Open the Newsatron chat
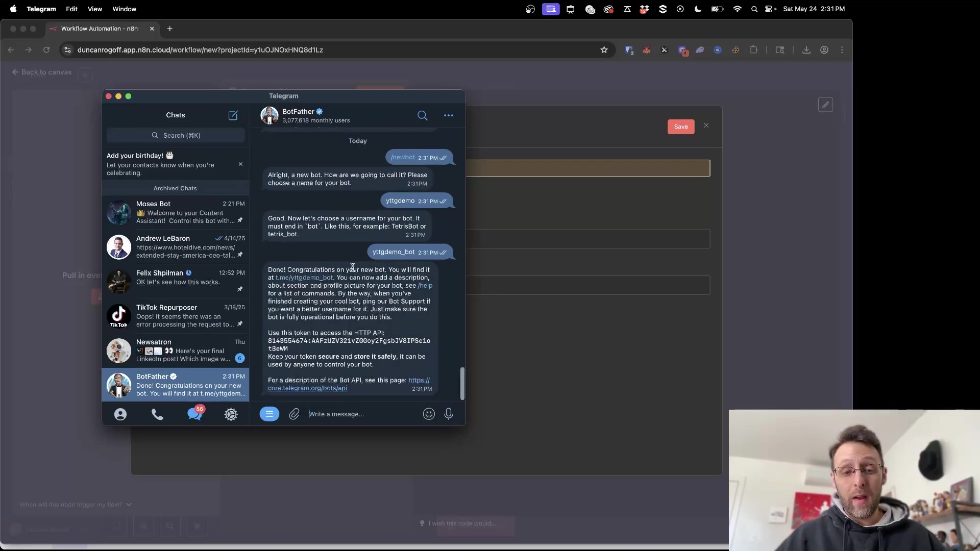Image resolution: width=980 pixels, height=551 pixels. [x=176, y=350]
